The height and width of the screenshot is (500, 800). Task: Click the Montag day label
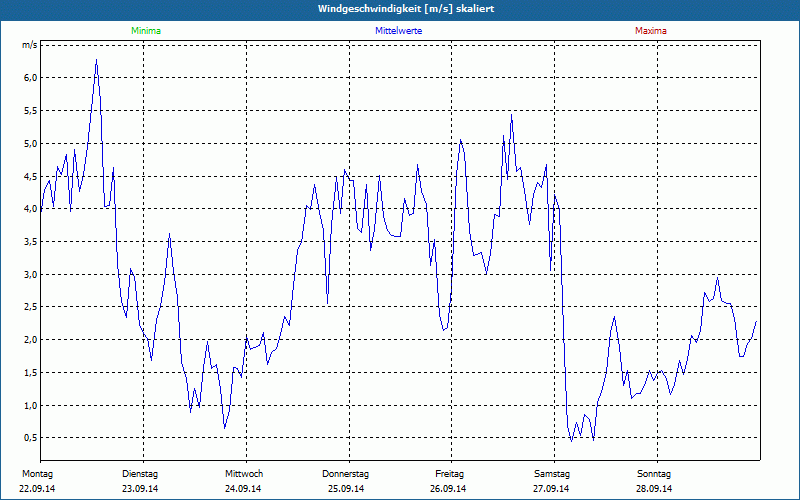coord(37,474)
